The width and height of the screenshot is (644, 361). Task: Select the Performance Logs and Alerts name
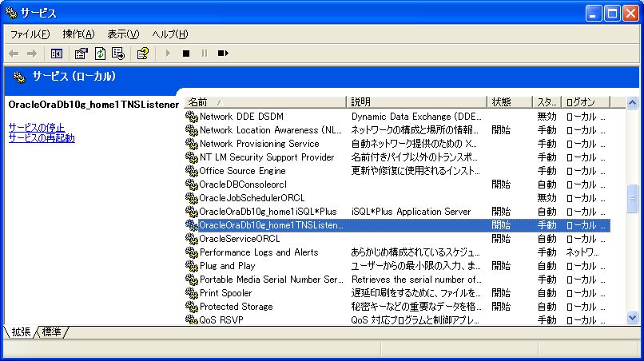[x=259, y=252]
